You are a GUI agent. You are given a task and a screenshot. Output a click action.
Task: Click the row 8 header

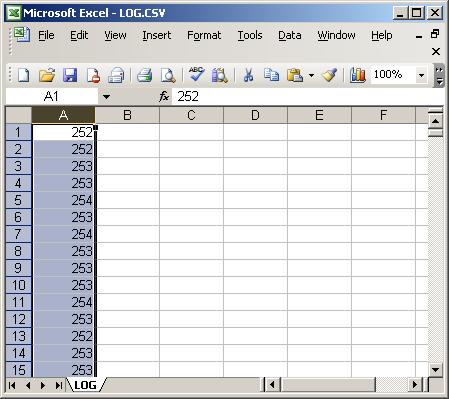click(18, 251)
